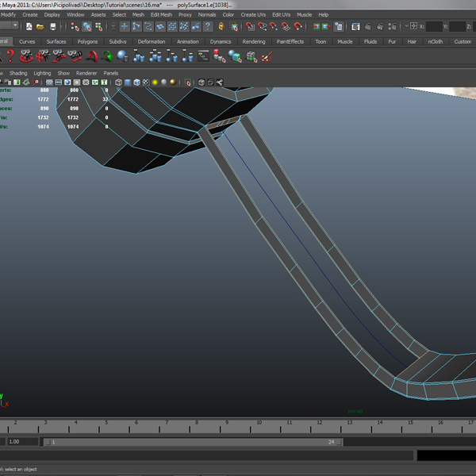Viewport: 476px width, 476px height.
Task: Open the Normals menu
Action: click(207, 14)
